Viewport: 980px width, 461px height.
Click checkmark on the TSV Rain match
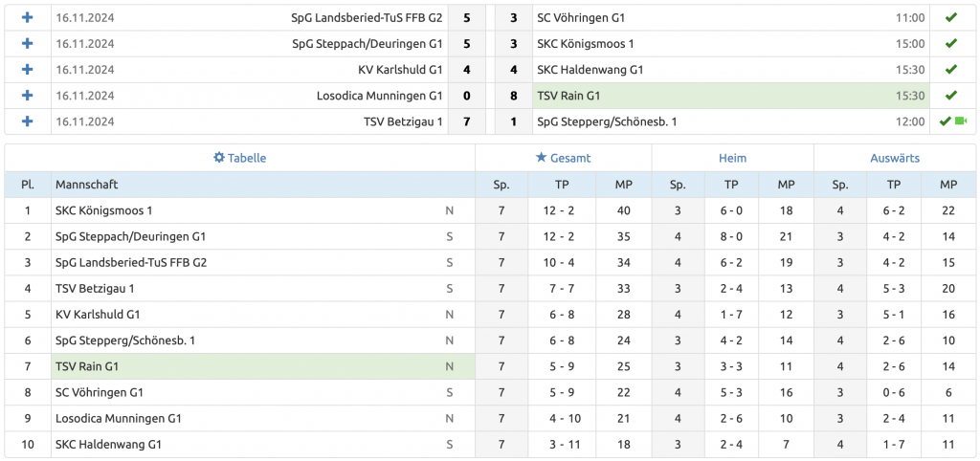(x=950, y=95)
